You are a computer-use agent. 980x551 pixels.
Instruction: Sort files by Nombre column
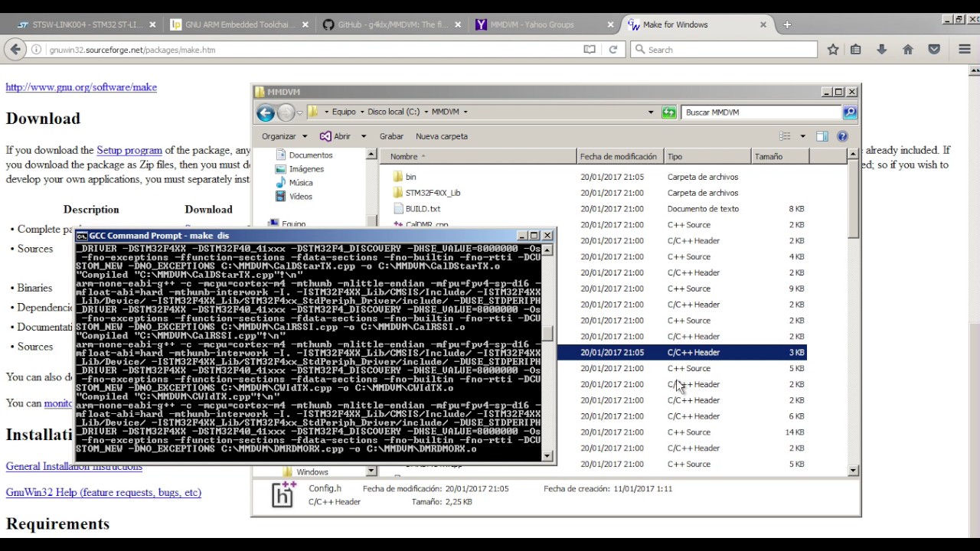(479, 156)
